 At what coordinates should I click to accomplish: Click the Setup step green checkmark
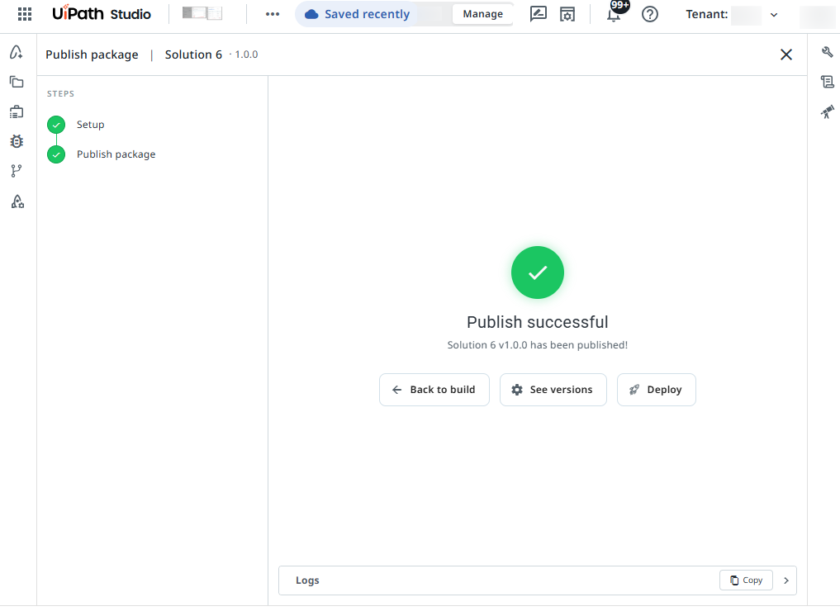(56, 125)
